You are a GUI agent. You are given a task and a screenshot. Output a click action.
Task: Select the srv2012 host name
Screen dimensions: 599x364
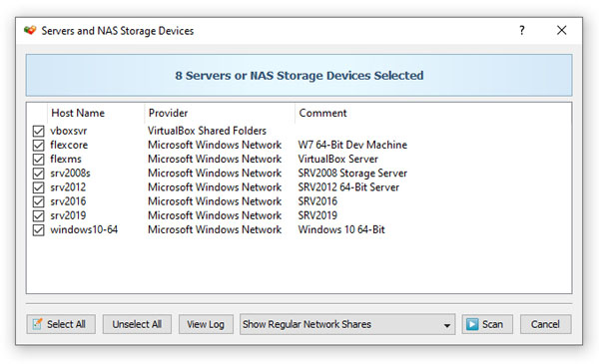point(68,187)
